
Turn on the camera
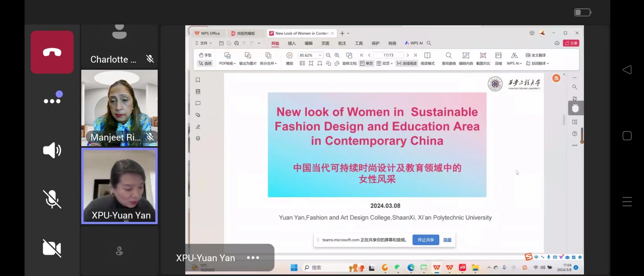coord(52,248)
